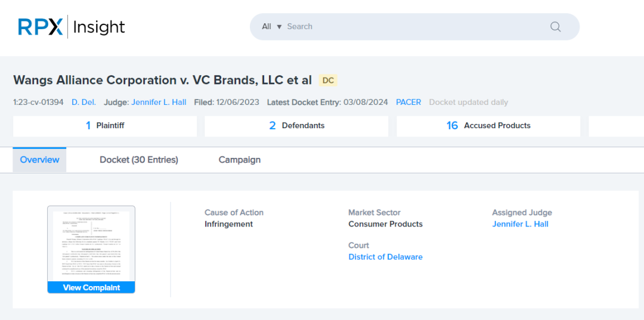Click the 1 Plaintiff summary card
Screen dimensions: 644x320
tap(105, 126)
